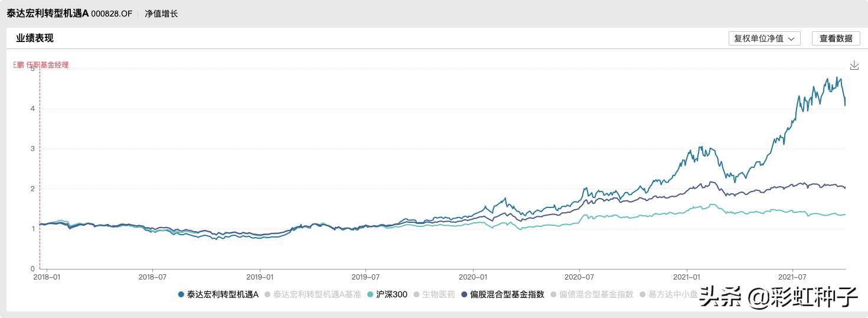Click the download chart icon

click(854, 65)
